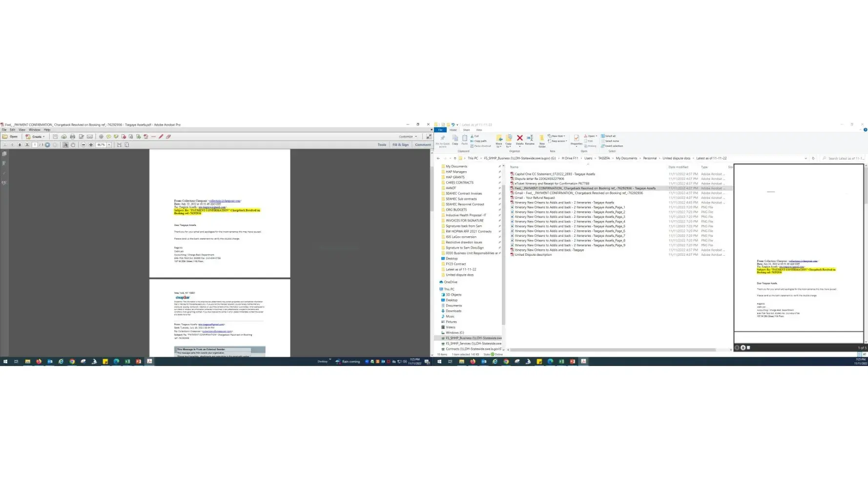Choose the selection arrow tool in Acrobat
This screenshot has height=488, width=868.
coord(65,145)
